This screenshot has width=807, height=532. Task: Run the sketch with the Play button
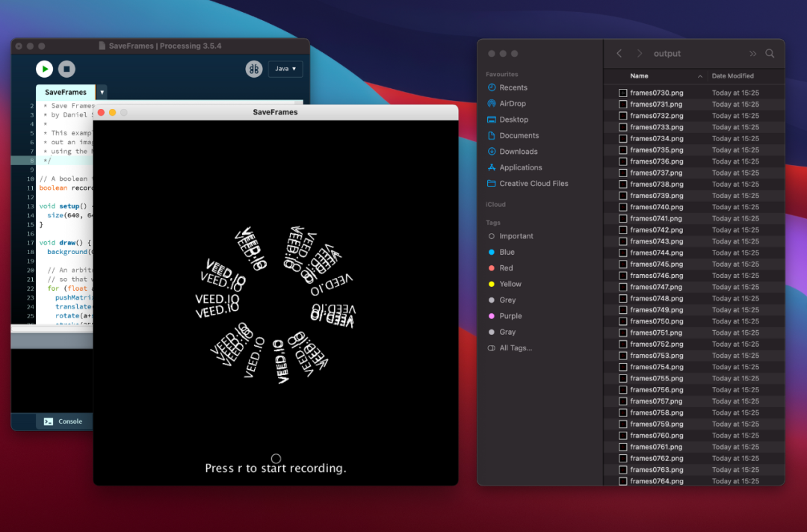click(x=45, y=69)
